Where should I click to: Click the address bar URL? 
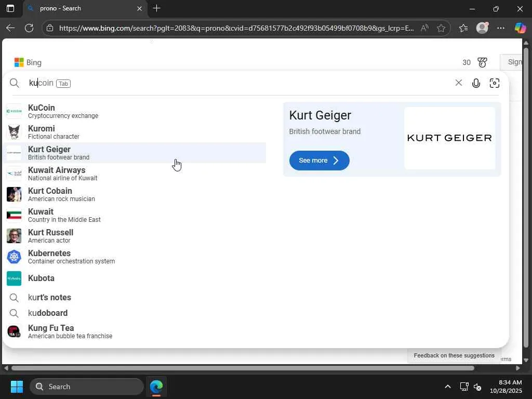(236, 28)
